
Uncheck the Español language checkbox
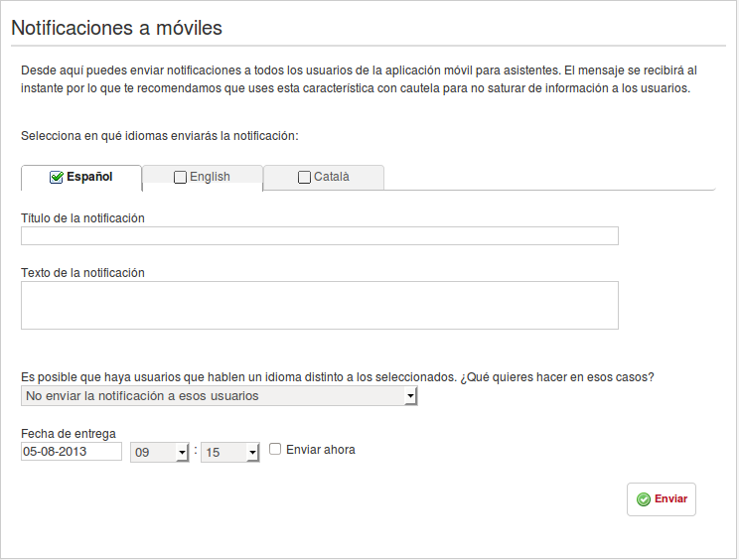[56, 177]
